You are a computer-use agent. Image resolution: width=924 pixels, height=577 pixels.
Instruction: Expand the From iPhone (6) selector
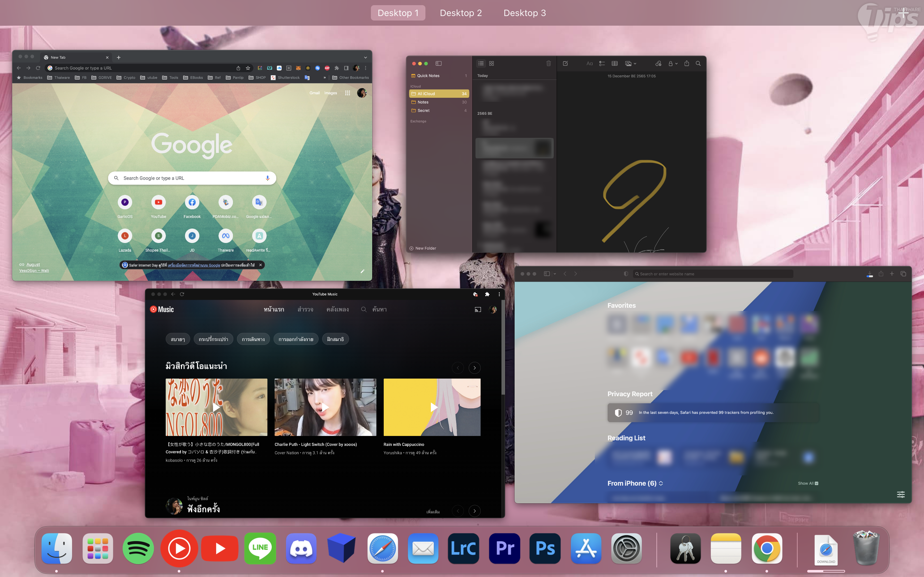pos(661,483)
